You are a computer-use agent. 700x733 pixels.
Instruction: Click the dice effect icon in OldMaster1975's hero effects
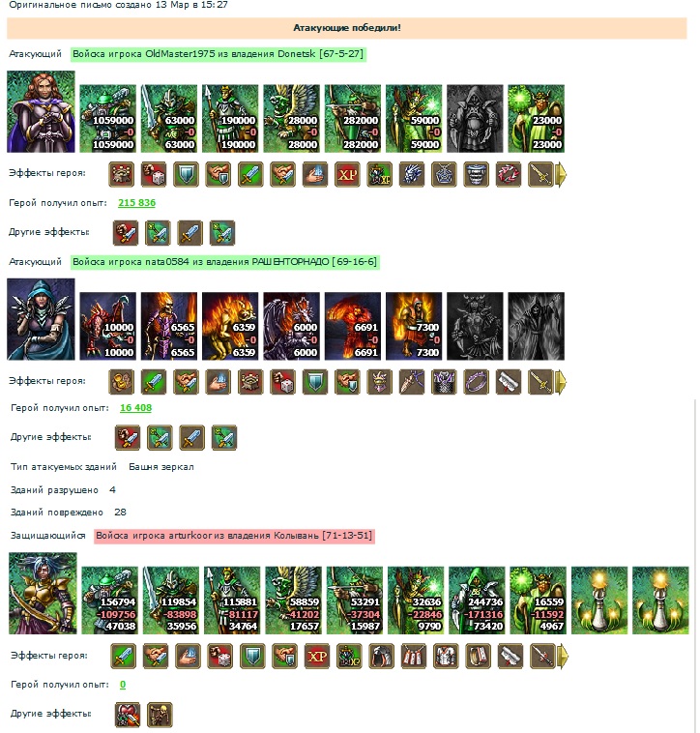click(154, 174)
